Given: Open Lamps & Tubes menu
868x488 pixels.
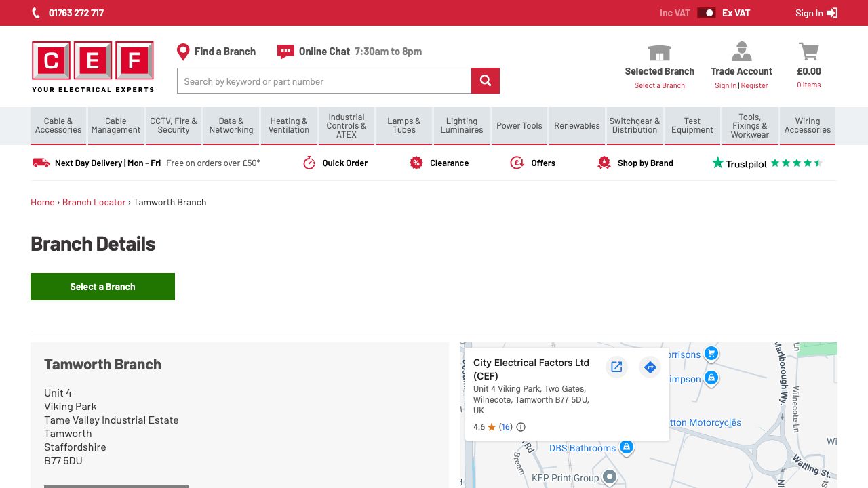Looking at the screenshot, I should tap(404, 125).
